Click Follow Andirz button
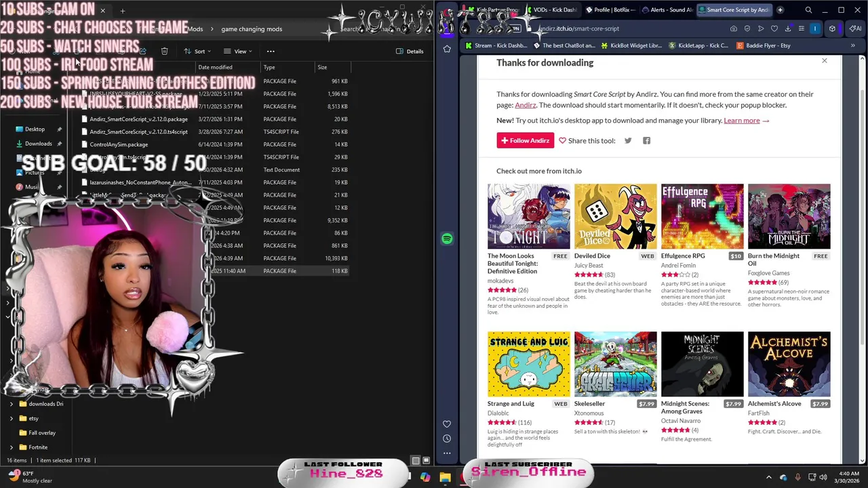Screen dimensions: 868x488 pyautogui.click(x=526, y=140)
